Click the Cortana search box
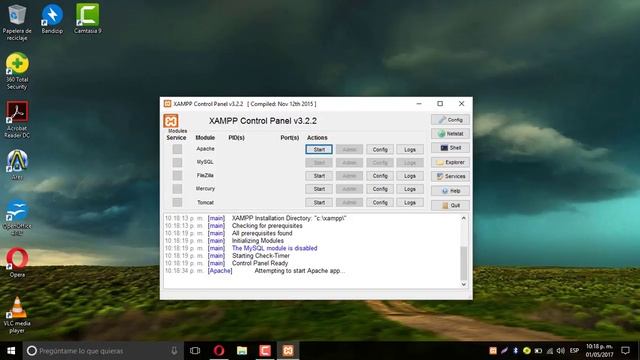Screen dimensions: 640x360 click(x=102, y=351)
